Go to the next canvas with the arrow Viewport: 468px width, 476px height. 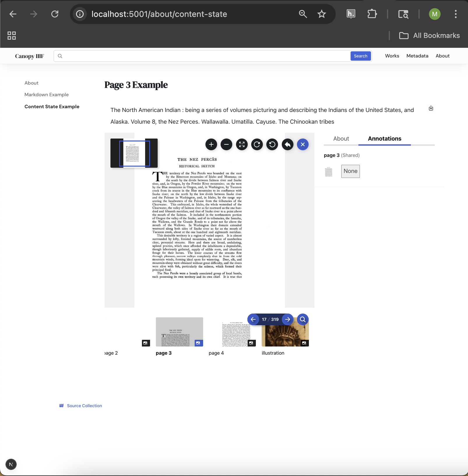click(287, 319)
